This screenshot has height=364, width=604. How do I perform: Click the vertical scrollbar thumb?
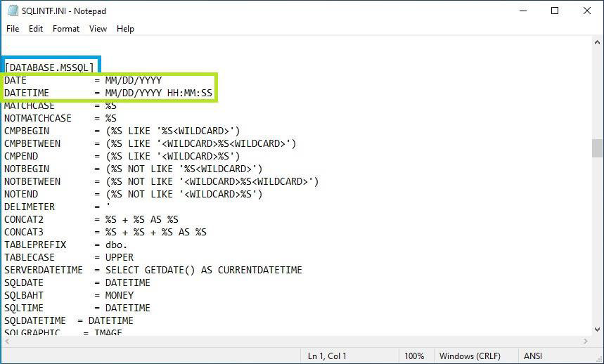click(x=597, y=148)
